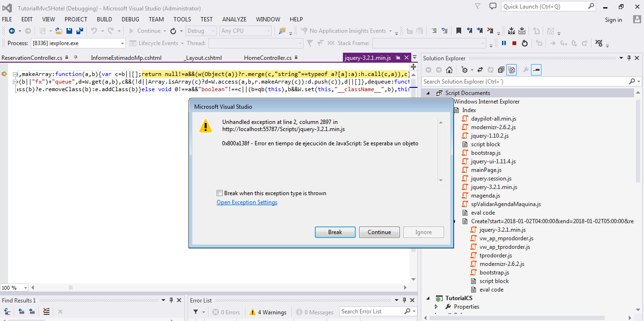Click Continue in exception dialog
Image resolution: width=644 pixels, height=321 pixels.
pyautogui.click(x=379, y=232)
